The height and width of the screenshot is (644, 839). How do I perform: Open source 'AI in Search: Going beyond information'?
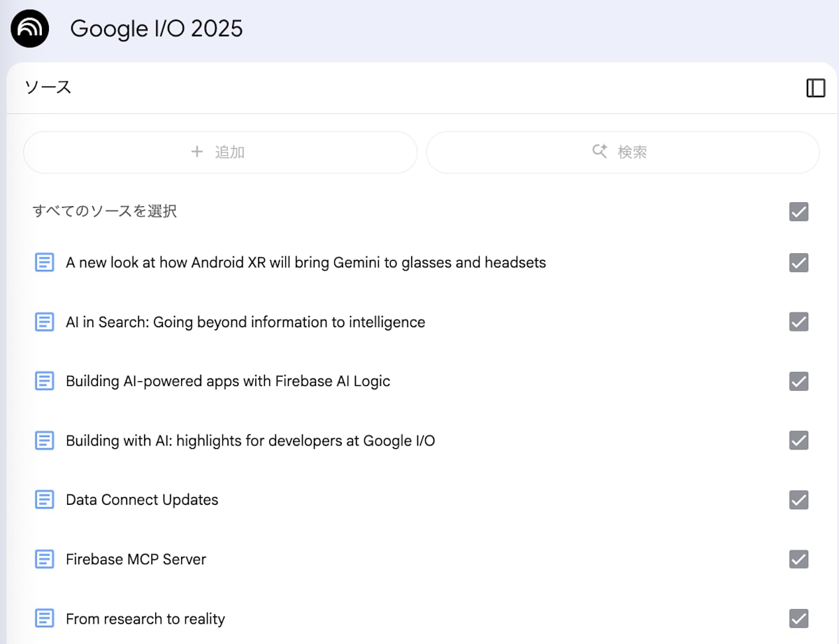pyautogui.click(x=245, y=322)
